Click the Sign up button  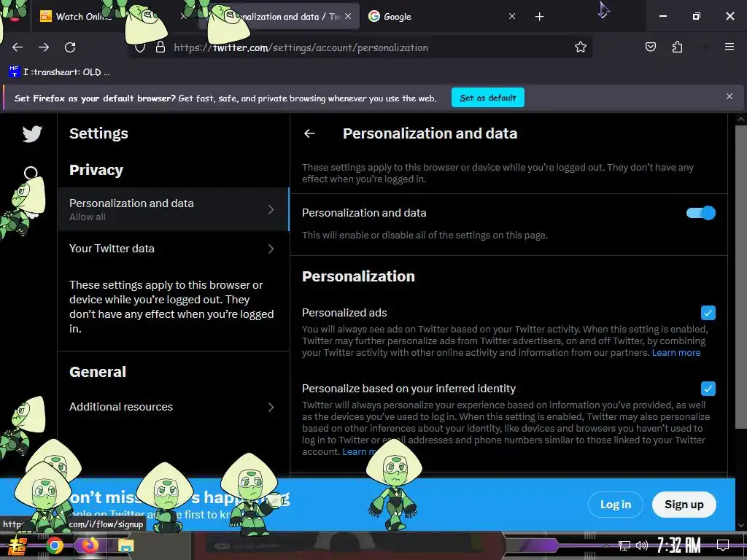pos(684,505)
